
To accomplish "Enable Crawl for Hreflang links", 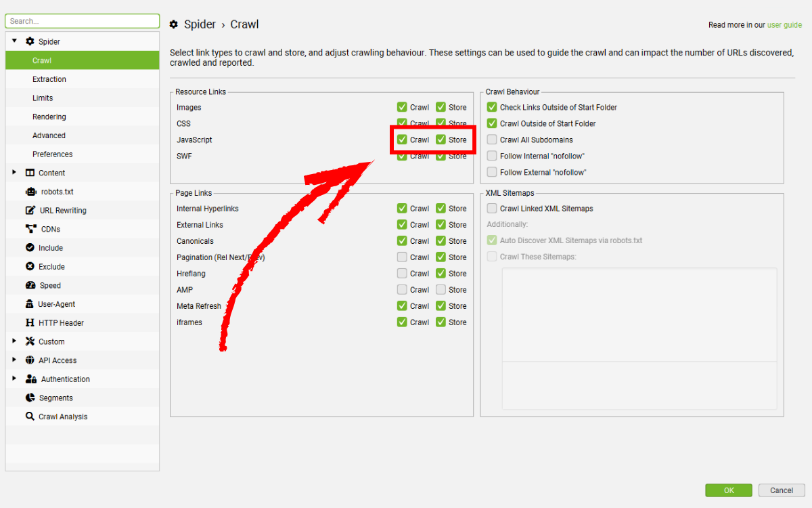I will coord(402,274).
